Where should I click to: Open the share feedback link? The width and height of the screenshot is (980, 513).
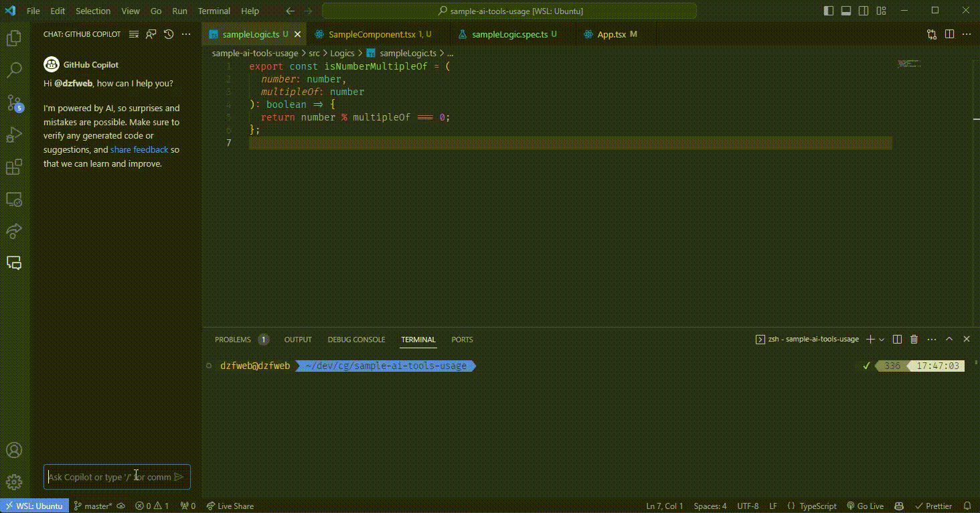click(139, 149)
